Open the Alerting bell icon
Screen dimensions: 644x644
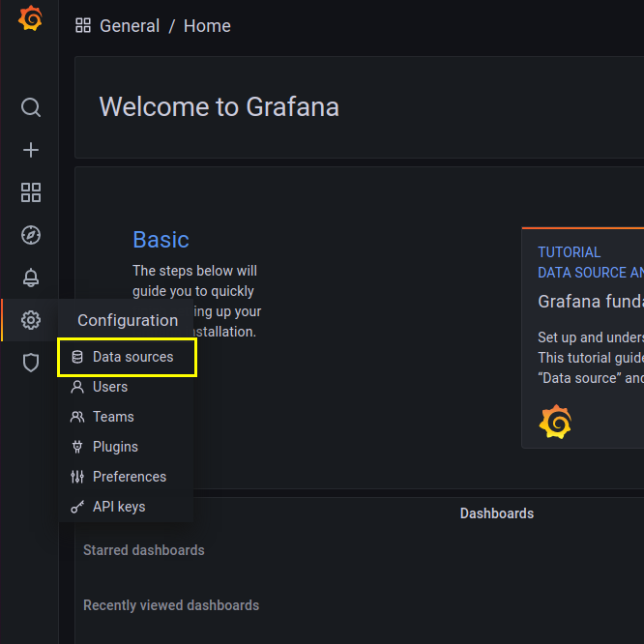coord(31,278)
